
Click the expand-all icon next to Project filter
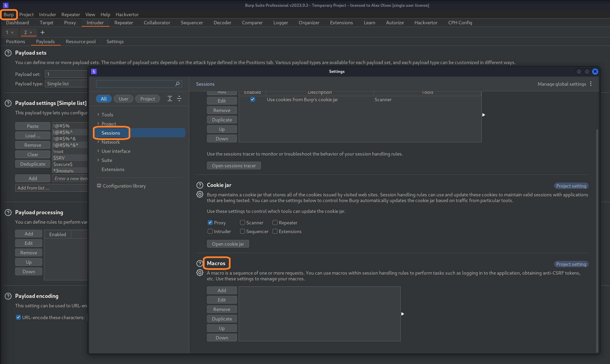point(170,99)
